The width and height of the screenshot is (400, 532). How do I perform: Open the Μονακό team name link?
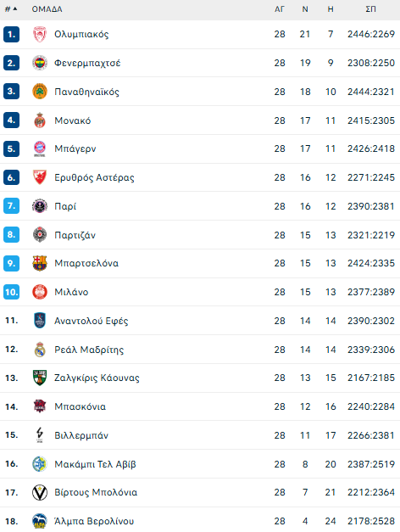pos(73,120)
